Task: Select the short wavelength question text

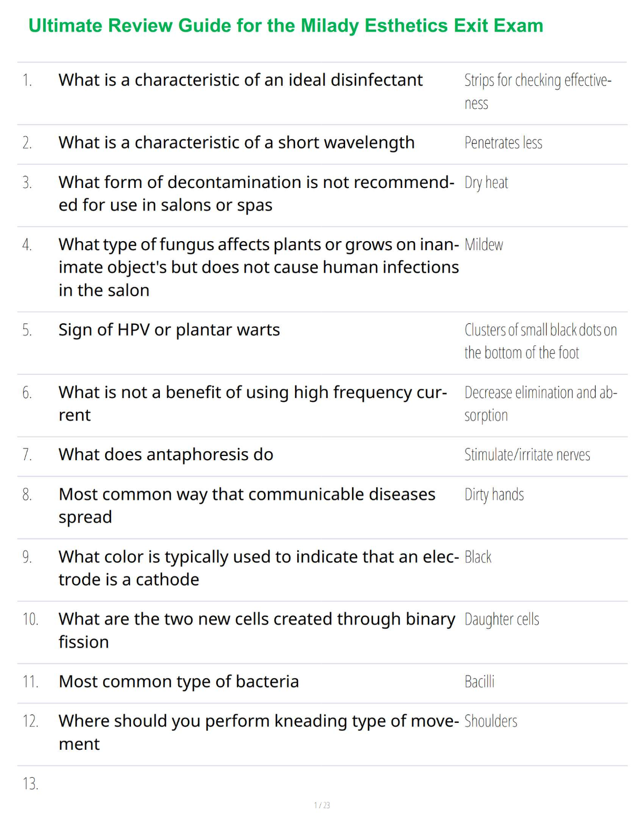Action: click(237, 142)
